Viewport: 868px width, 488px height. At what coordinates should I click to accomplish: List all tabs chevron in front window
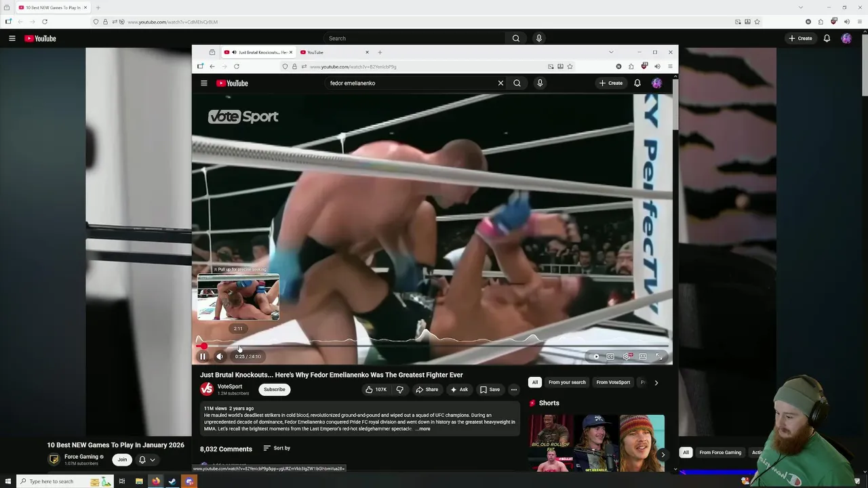(611, 52)
